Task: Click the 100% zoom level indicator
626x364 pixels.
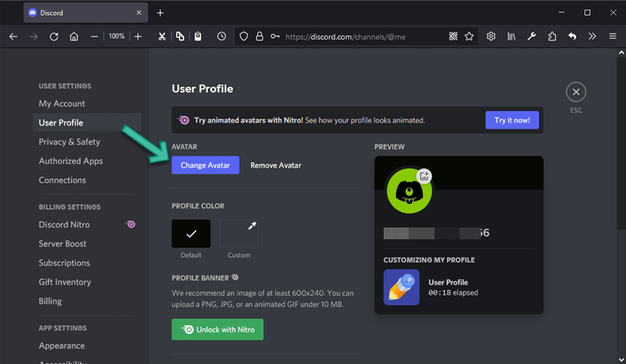Action: [x=117, y=36]
